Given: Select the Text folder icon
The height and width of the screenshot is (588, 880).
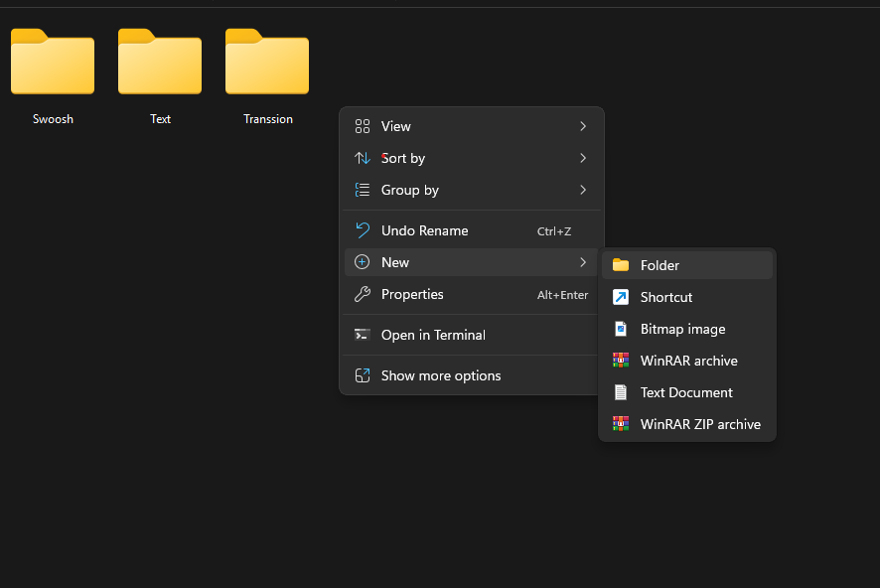Looking at the screenshot, I should point(160,63).
